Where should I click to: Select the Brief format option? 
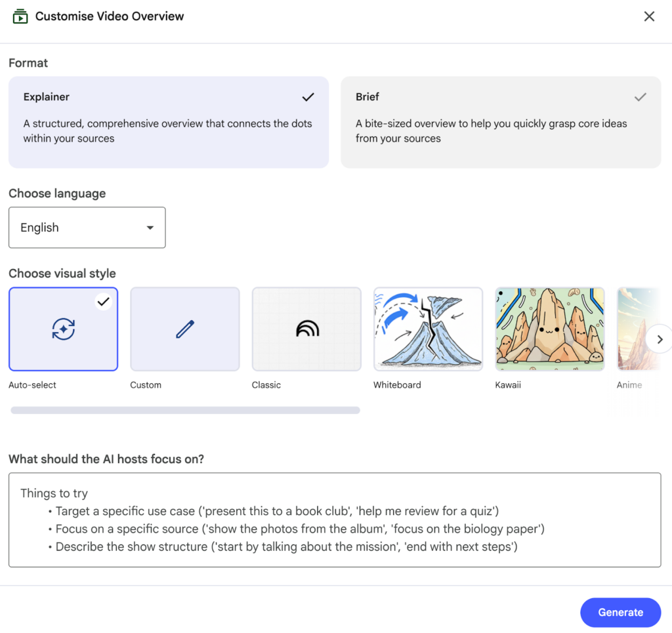tap(500, 122)
